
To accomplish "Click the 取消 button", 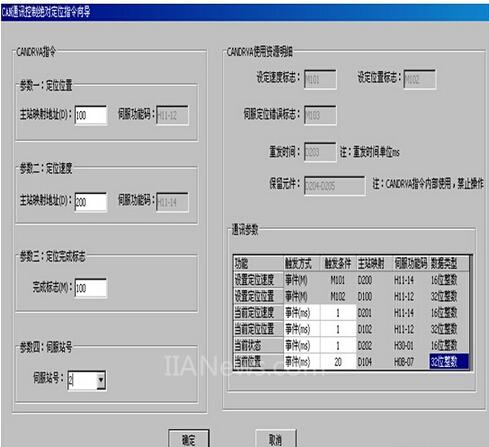I will pos(275,439).
